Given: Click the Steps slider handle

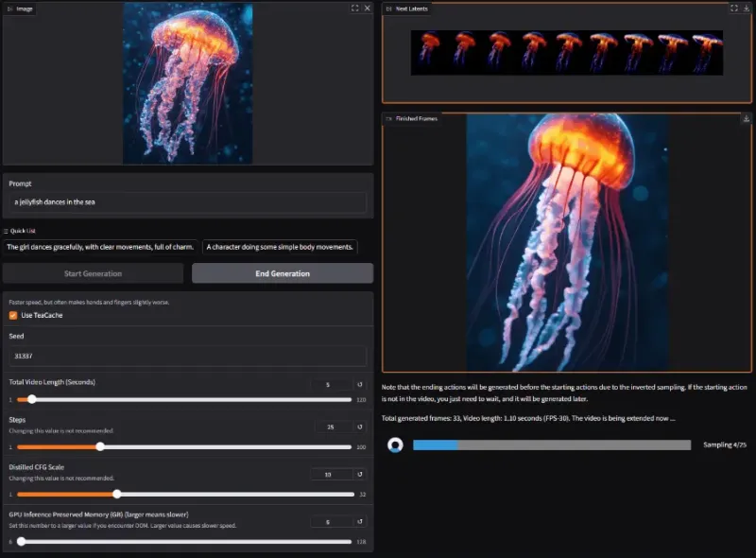Looking at the screenshot, I should coord(100,446).
